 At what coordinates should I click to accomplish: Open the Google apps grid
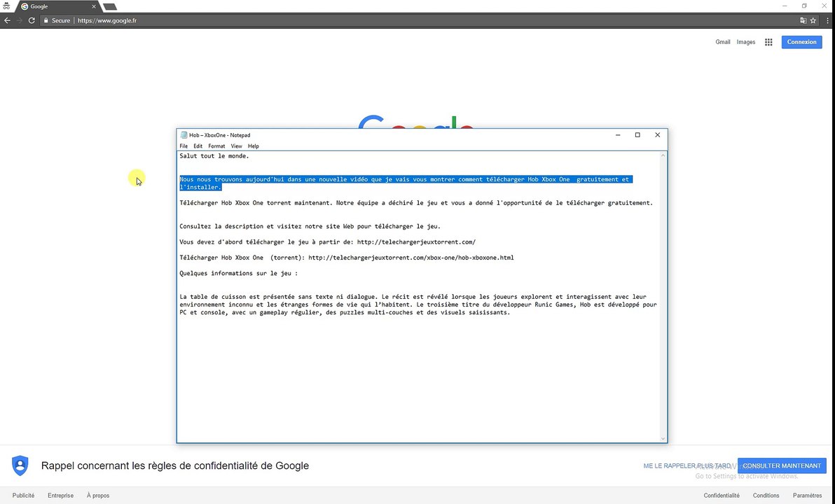click(768, 42)
